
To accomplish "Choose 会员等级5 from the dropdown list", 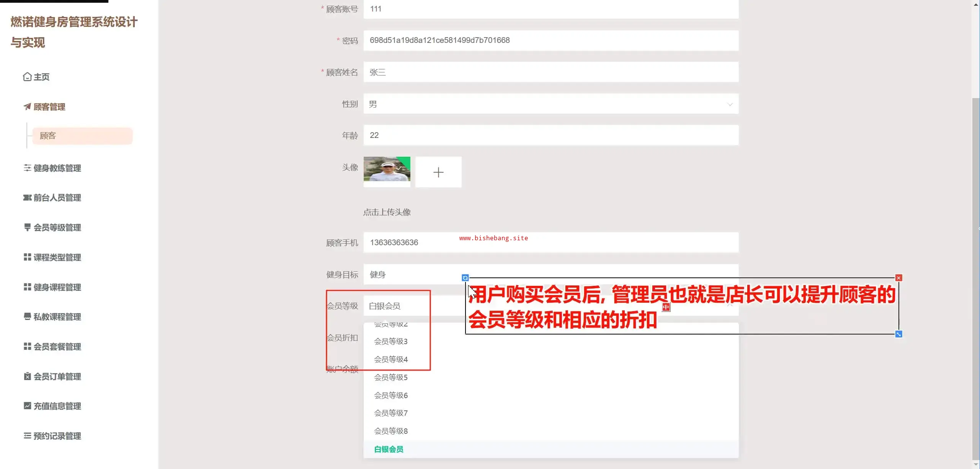I will (x=390, y=377).
